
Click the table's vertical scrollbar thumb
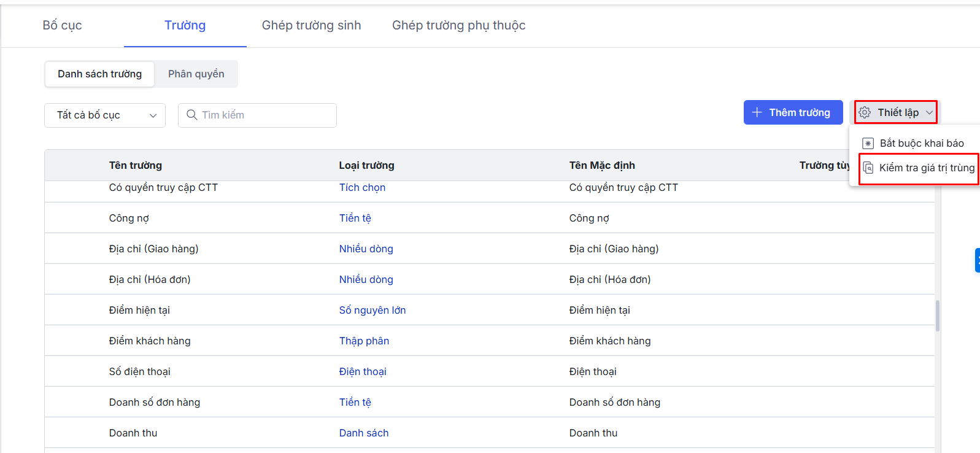pos(937,316)
